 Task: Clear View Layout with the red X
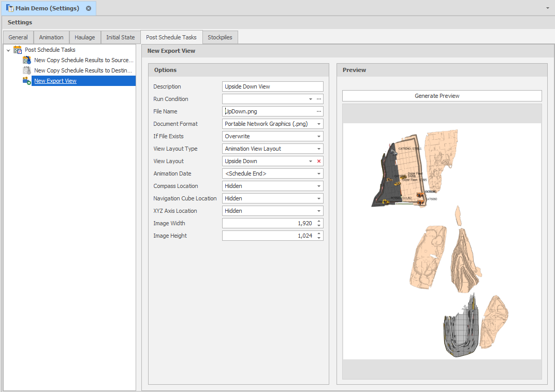point(319,161)
